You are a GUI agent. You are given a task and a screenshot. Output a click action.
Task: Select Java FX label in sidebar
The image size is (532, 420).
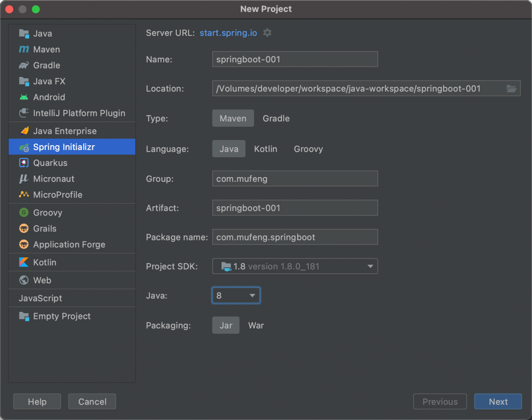click(x=49, y=81)
